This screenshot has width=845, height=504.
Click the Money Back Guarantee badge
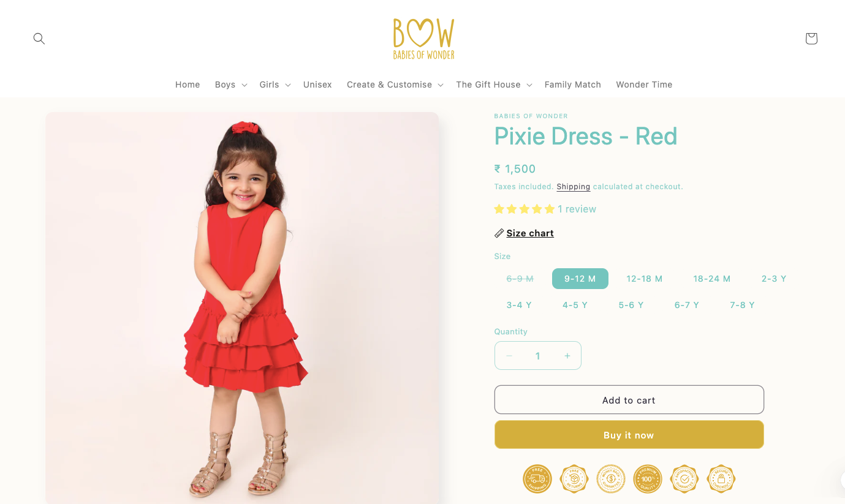[611, 479]
